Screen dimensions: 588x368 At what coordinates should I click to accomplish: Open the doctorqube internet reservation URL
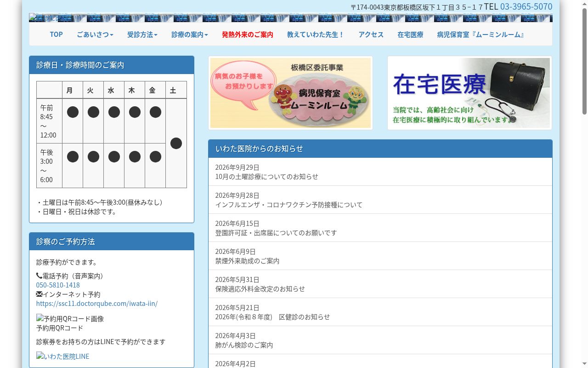coord(97,304)
